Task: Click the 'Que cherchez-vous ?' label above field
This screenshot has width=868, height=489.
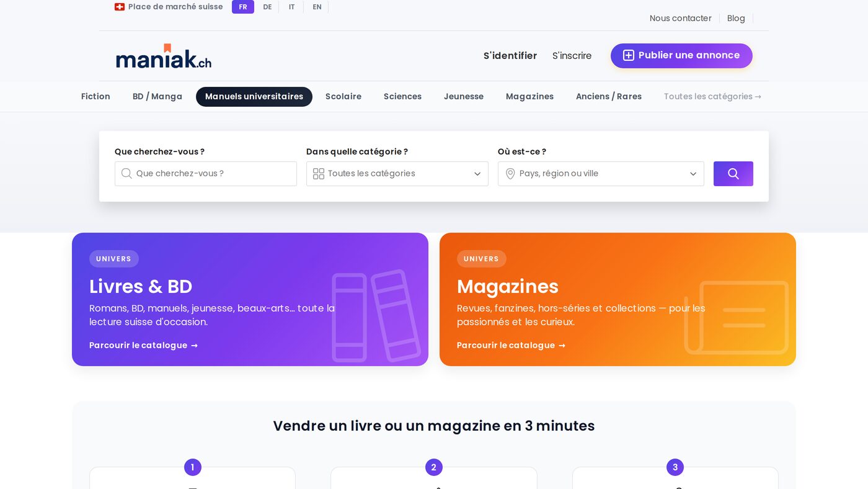Action: (159, 151)
